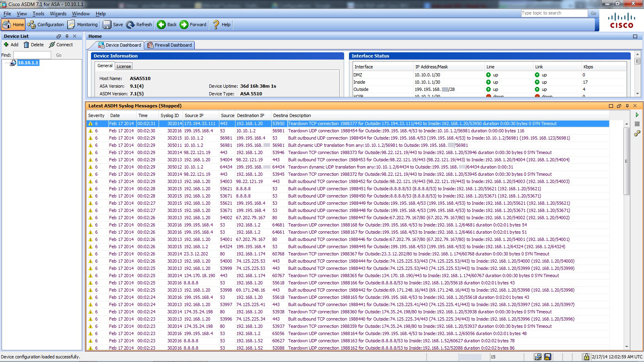Image resolution: width=644 pixels, height=362 pixels.
Task: Delete the selected device
Action: [x=34, y=45]
